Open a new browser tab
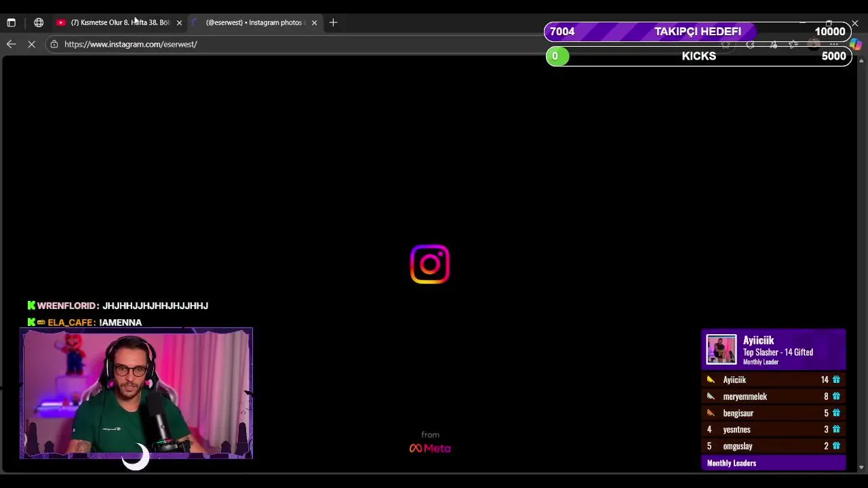This screenshot has width=868, height=488. 333,22
